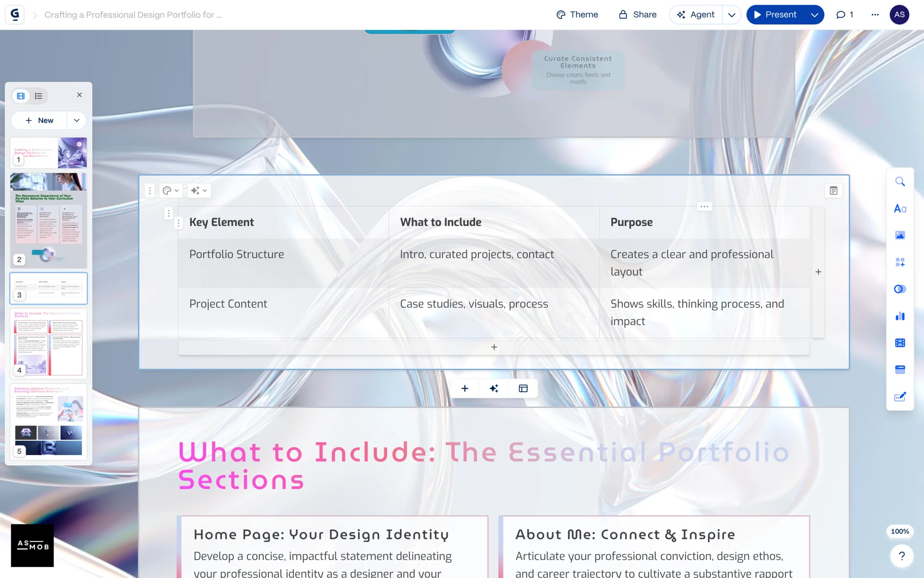This screenshot has height=578, width=924.
Task: Click the AI sparkle button below card
Action: (x=494, y=388)
